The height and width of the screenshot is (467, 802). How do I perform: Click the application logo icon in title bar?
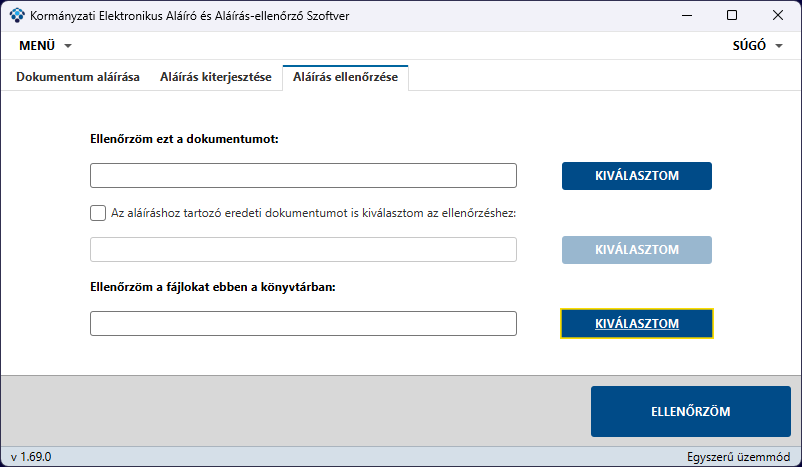pos(17,15)
